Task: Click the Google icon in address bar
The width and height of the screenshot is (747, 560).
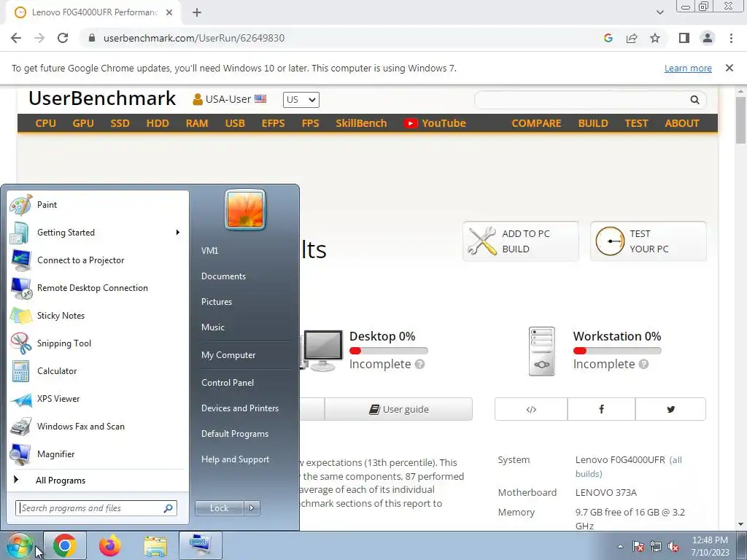Action: click(x=608, y=38)
